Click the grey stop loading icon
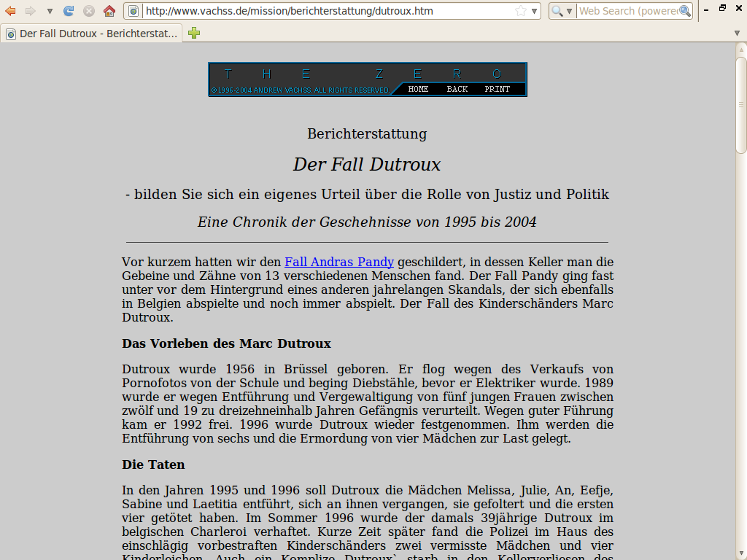This screenshot has height=560, width=747. coord(88,10)
